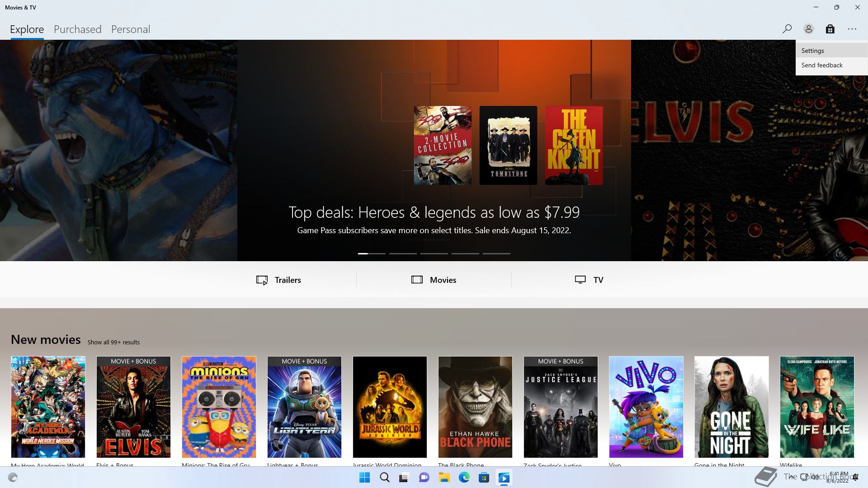Open The Black Phone poster

click(x=475, y=407)
